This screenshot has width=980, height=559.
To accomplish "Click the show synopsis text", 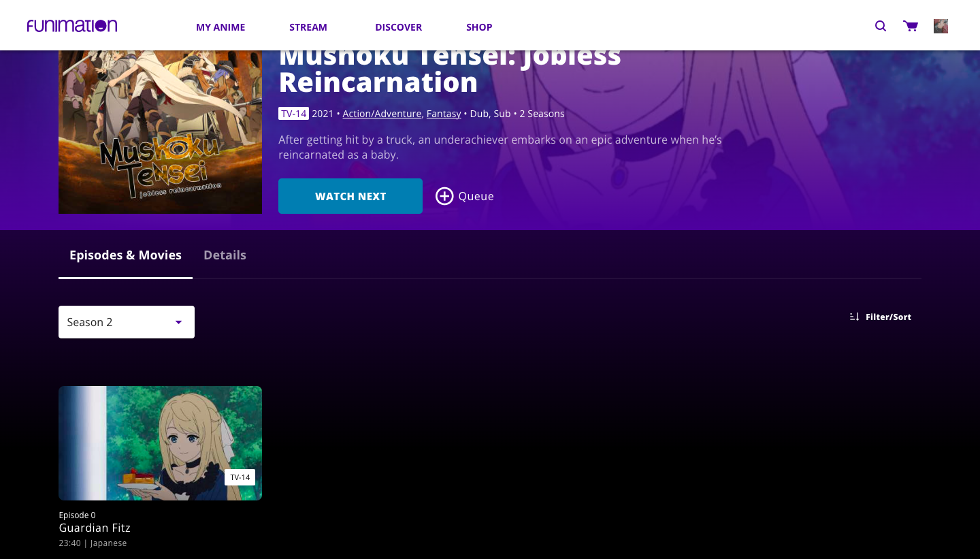I will 500,147.
